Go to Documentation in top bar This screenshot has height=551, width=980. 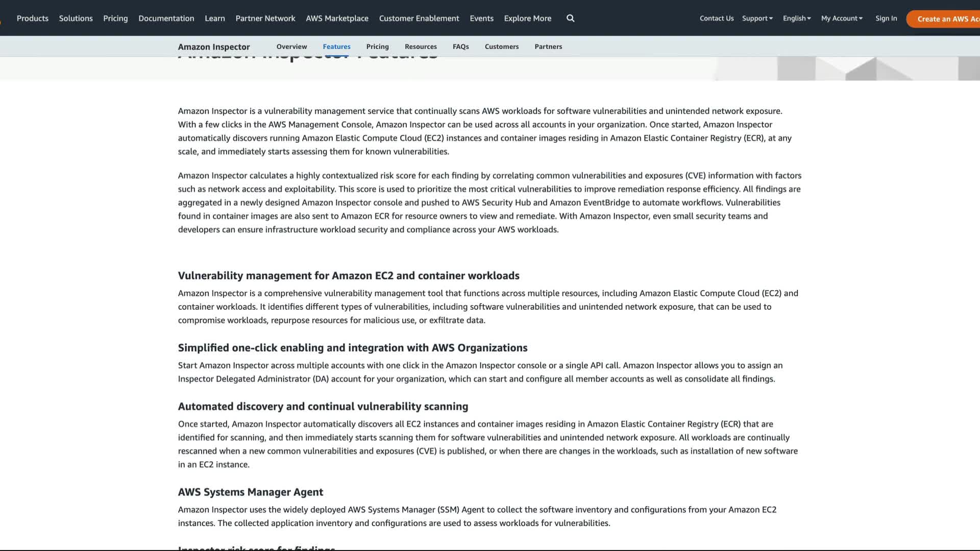166,18
